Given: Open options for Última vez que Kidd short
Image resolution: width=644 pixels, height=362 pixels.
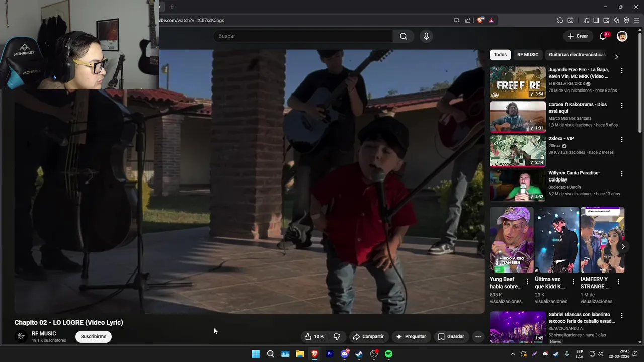Looking at the screenshot, I should [573, 282].
